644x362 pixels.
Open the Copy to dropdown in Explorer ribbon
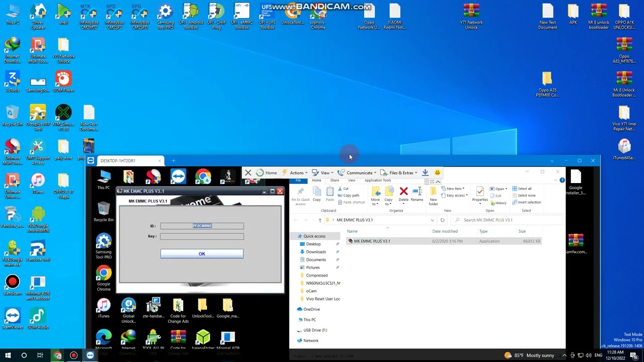[x=388, y=196]
